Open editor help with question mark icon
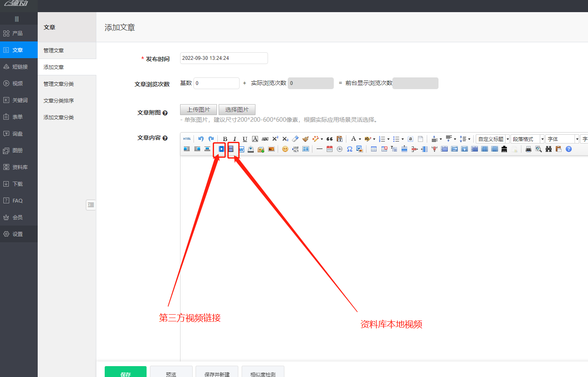 [x=569, y=149]
